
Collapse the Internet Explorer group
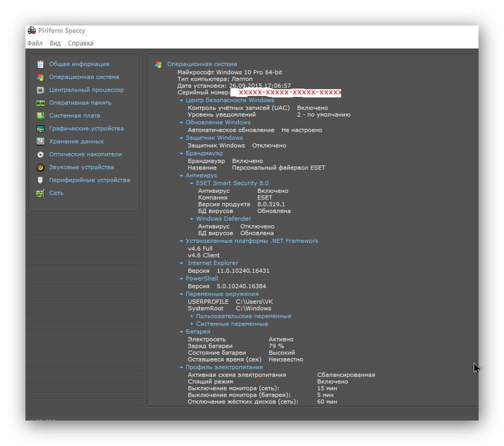click(181, 263)
